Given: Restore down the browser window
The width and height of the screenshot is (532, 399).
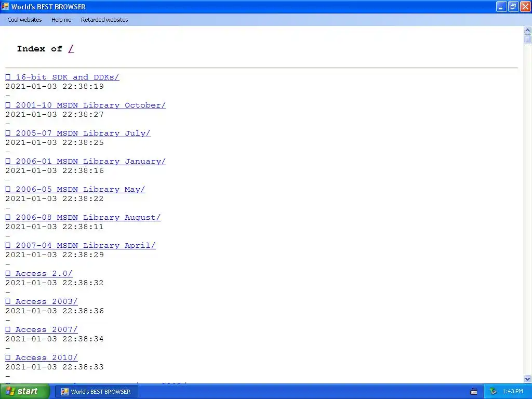Looking at the screenshot, I should (513, 6).
